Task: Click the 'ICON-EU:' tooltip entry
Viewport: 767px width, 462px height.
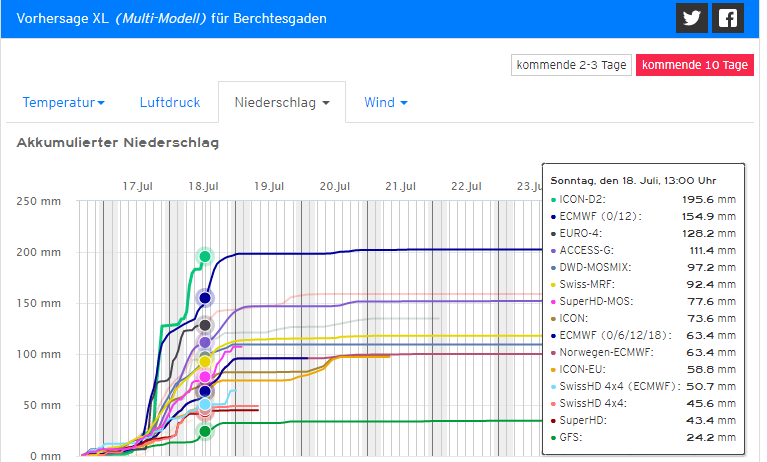Action: (x=583, y=370)
